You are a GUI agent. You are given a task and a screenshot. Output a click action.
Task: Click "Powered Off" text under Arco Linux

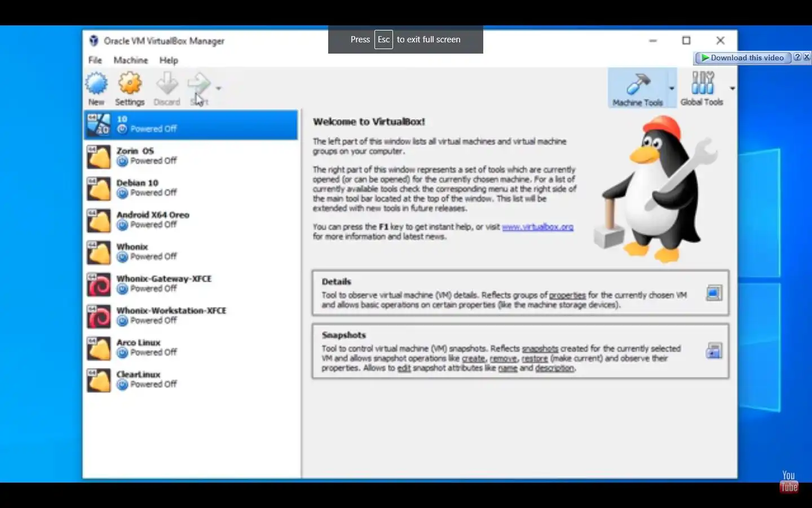coord(154,352)
